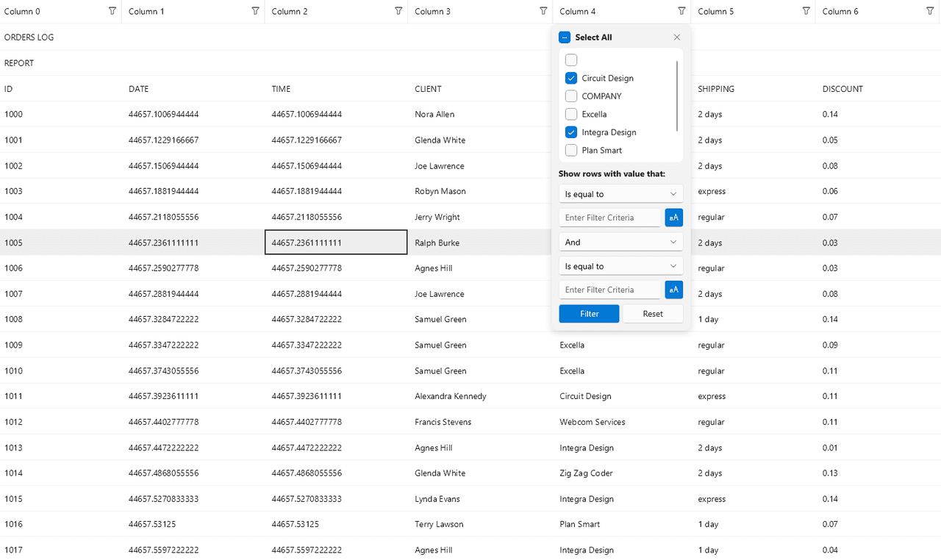941x560 pixels.
Task: Click the second Enter Filter Criteria field
Action: pos(610,290)
